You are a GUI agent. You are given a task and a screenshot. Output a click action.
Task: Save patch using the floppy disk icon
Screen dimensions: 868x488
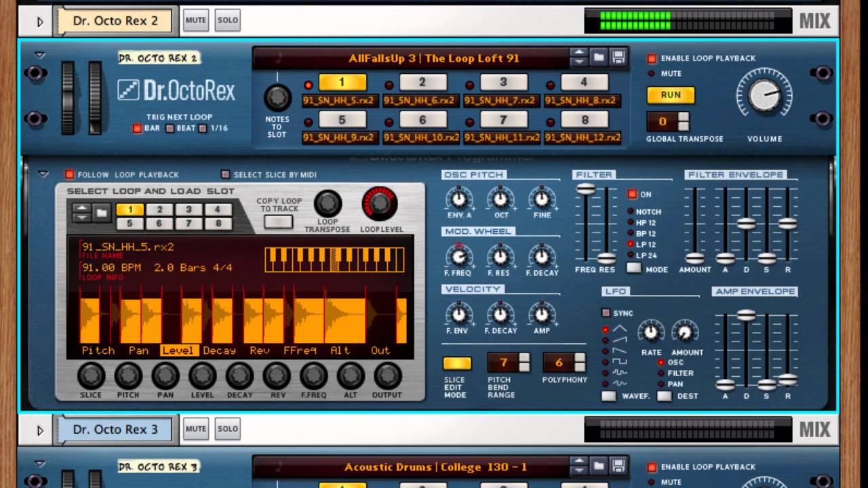(x=618, y=58)
